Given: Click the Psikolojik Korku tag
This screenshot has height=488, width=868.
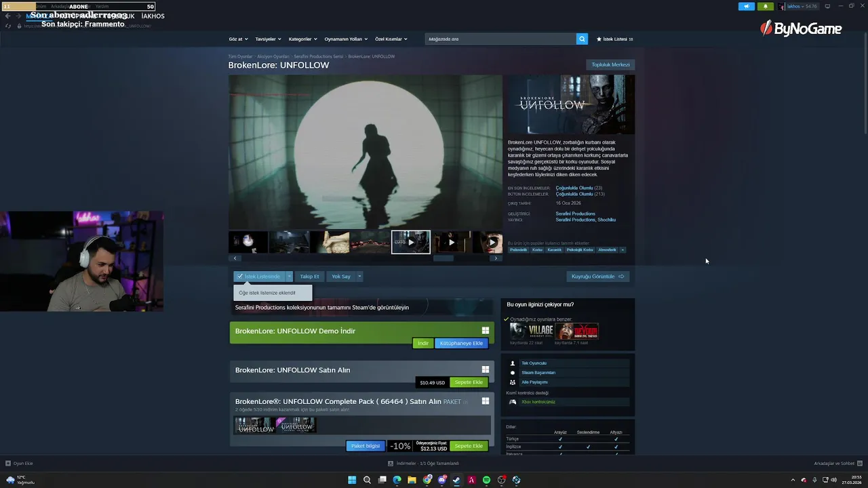Looking at the screenshot, I should [580, 249].
